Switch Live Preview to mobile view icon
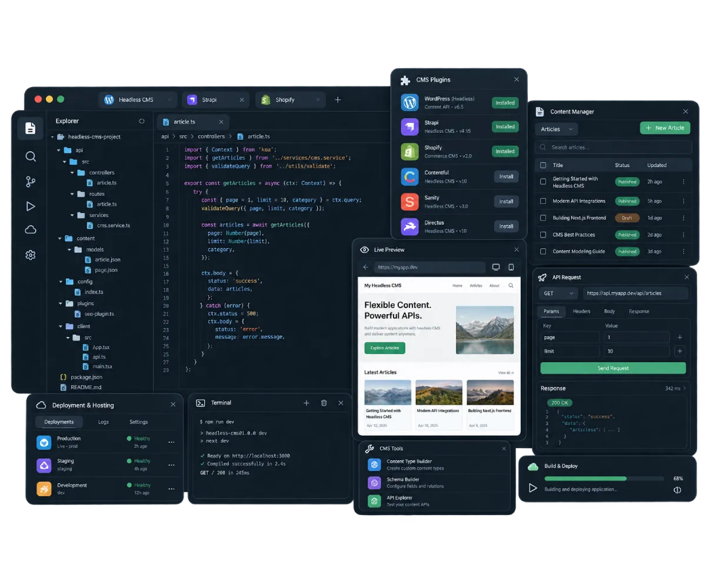The image size is (706, 588). (511, 267)
